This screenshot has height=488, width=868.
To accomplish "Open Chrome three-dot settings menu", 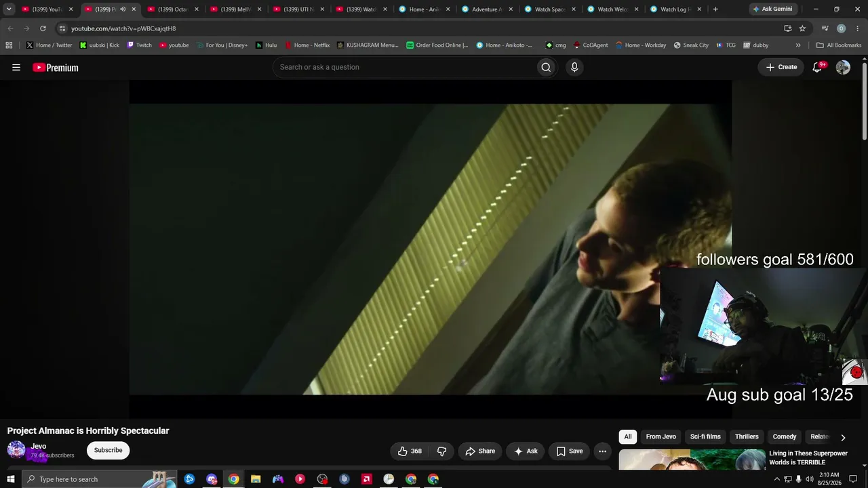I will click(857, 28).
